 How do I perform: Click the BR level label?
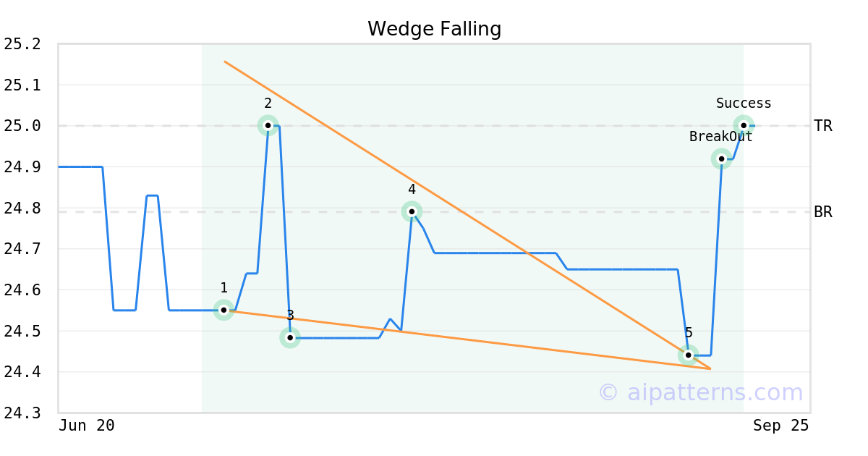(823, 212)
